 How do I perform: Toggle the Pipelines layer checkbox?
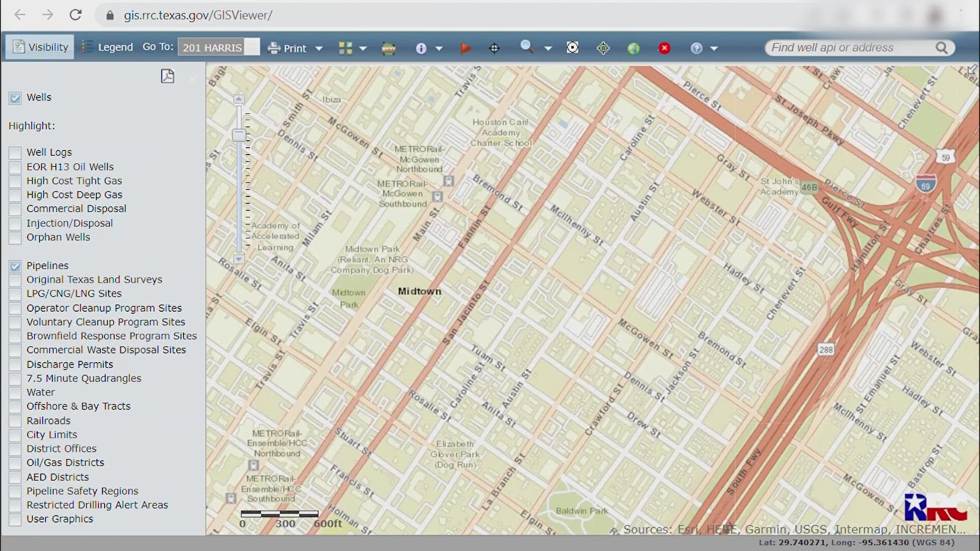click(x=15, y=265)
